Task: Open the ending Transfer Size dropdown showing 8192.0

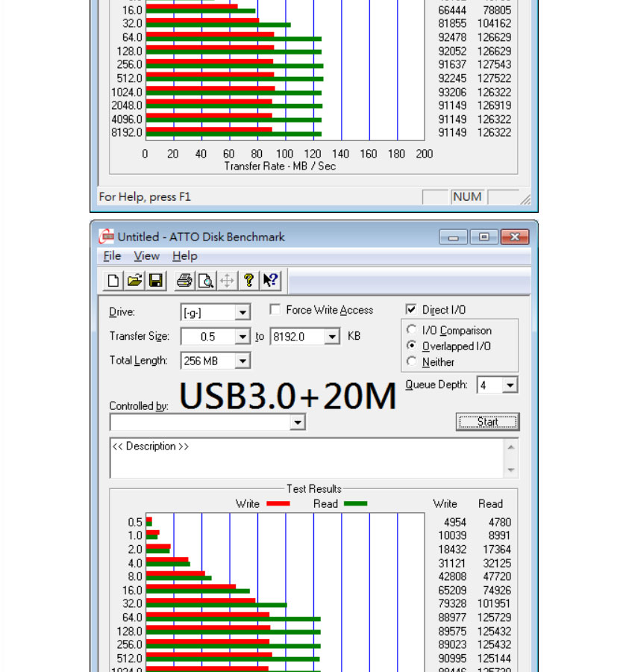Action: pyautogui.click(x=333, y=337)
